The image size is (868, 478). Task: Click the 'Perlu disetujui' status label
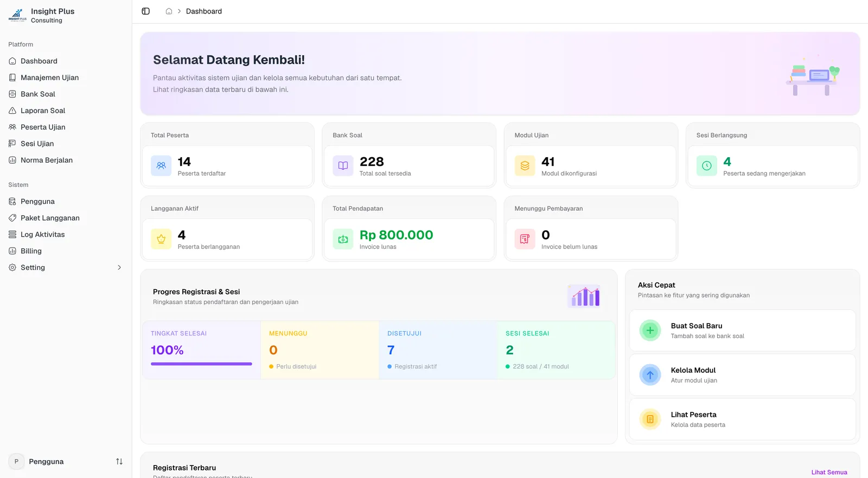[x=296, y=367]
